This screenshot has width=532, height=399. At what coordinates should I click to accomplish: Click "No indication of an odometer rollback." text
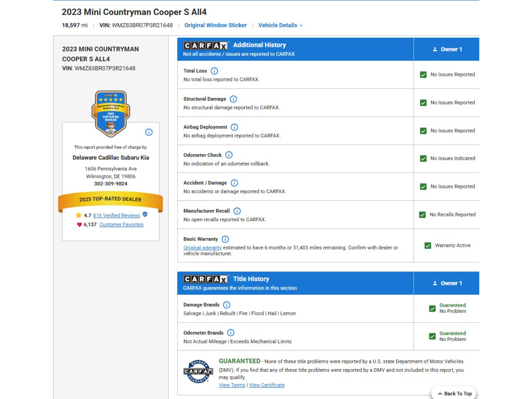[x=227, y=164]
